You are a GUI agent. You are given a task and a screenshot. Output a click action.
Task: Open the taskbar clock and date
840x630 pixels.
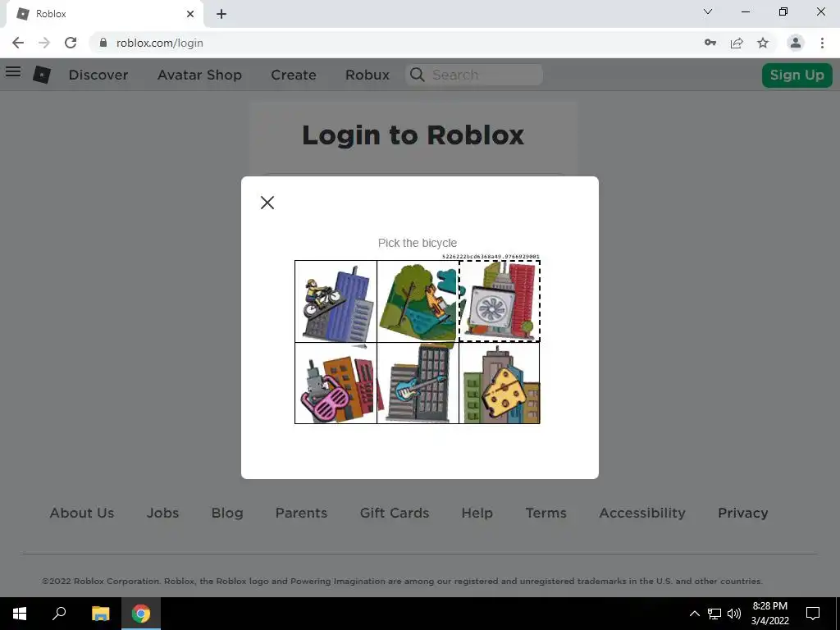click(769, 614)
